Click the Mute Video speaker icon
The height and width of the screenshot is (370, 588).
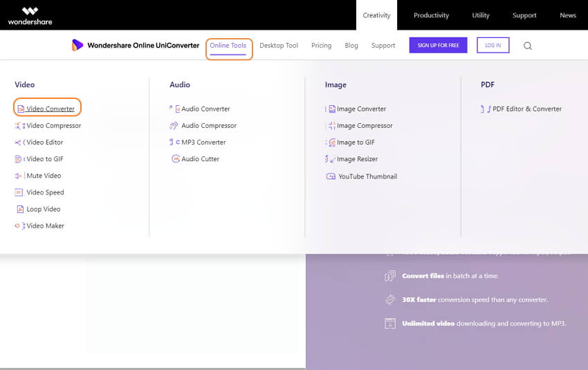(19, 176)
